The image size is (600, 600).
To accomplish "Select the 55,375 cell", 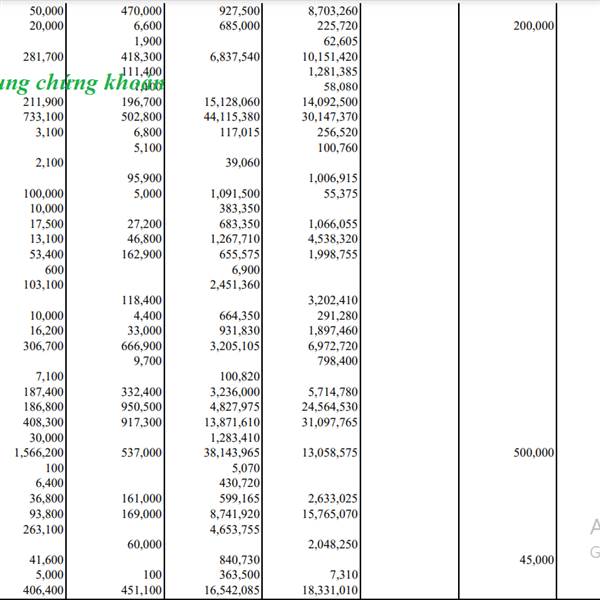I will (340, 194).
